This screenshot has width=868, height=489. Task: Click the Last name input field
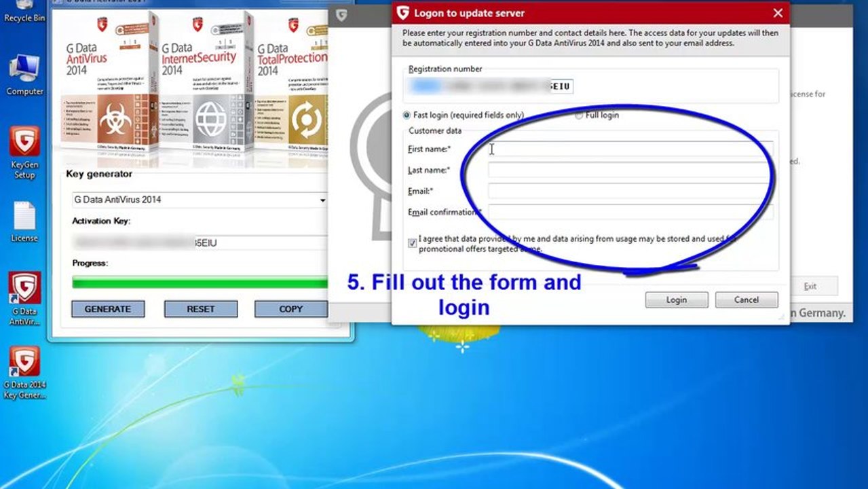(x=630, y=170)
